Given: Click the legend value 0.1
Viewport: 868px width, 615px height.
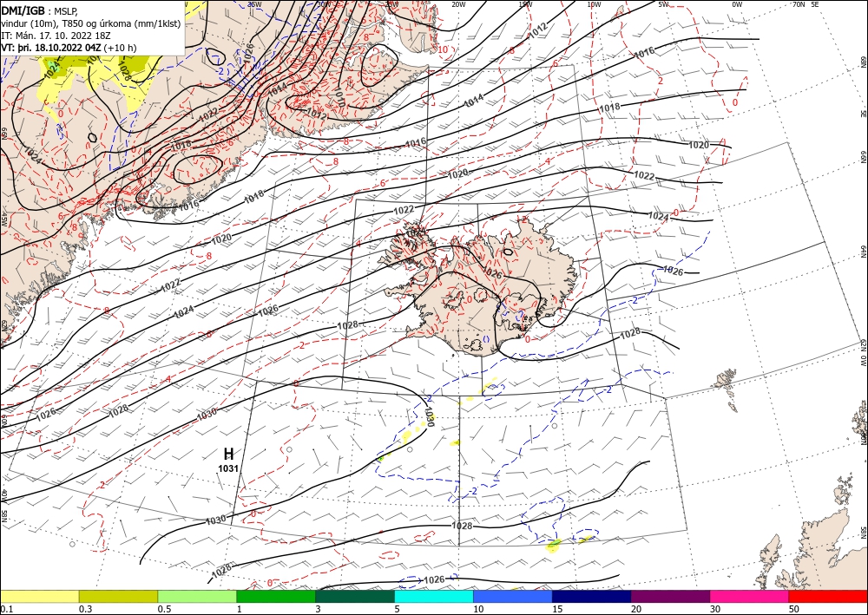Looking at the screenshot, I should pyautogui.click(x=5, y=609).
